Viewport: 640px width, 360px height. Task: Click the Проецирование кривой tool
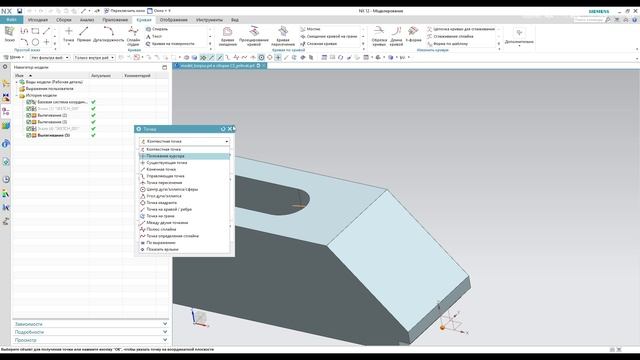point(254,36)
